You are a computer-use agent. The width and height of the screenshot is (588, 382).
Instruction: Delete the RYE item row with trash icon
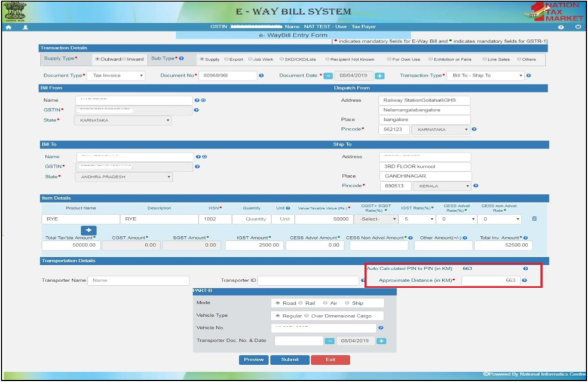[x=534, y=219]
